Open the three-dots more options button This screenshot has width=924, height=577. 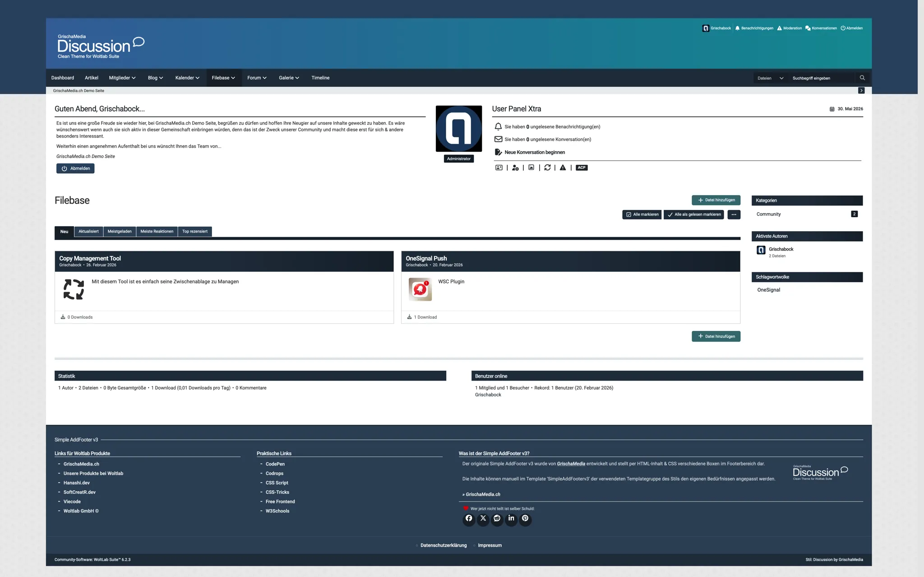pos(734,214)
